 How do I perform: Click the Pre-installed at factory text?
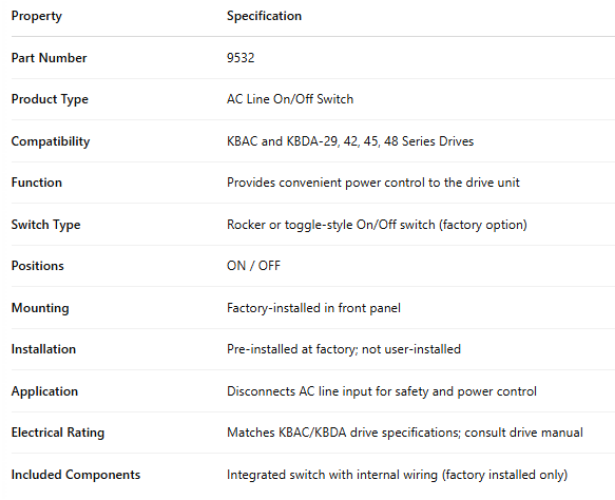tap(343, 350)
